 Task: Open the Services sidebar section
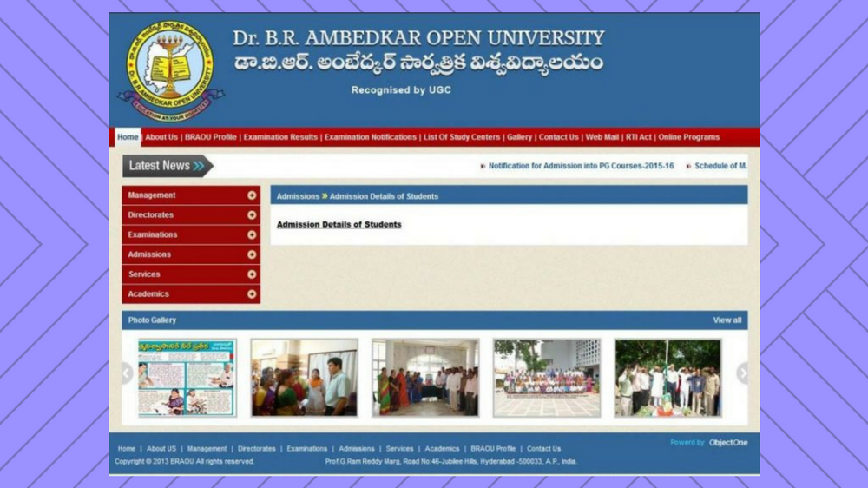[x=191, y=274]
